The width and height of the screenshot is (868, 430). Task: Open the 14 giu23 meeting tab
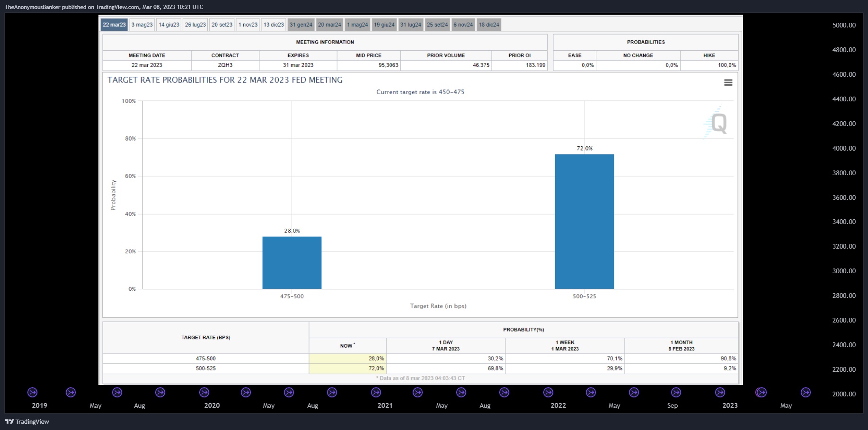pyautogui.click(x=169, y=25)
